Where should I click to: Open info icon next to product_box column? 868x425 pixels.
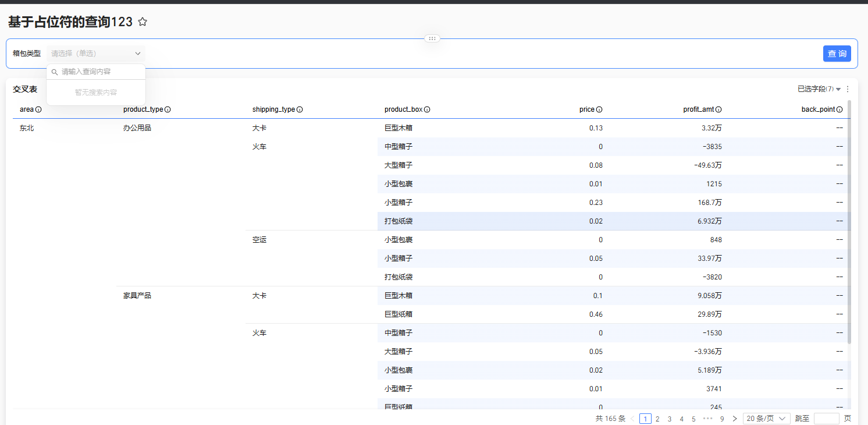(427, 109)
